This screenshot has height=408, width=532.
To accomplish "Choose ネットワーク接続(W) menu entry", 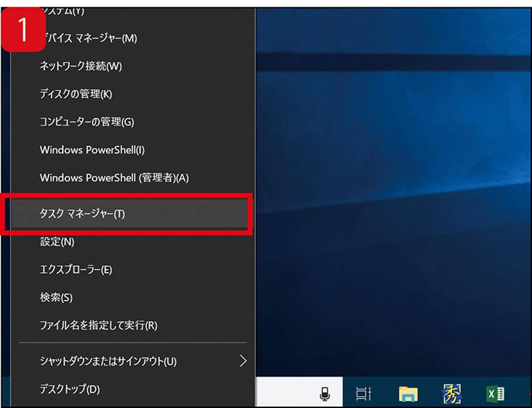I will pos(81,66).
